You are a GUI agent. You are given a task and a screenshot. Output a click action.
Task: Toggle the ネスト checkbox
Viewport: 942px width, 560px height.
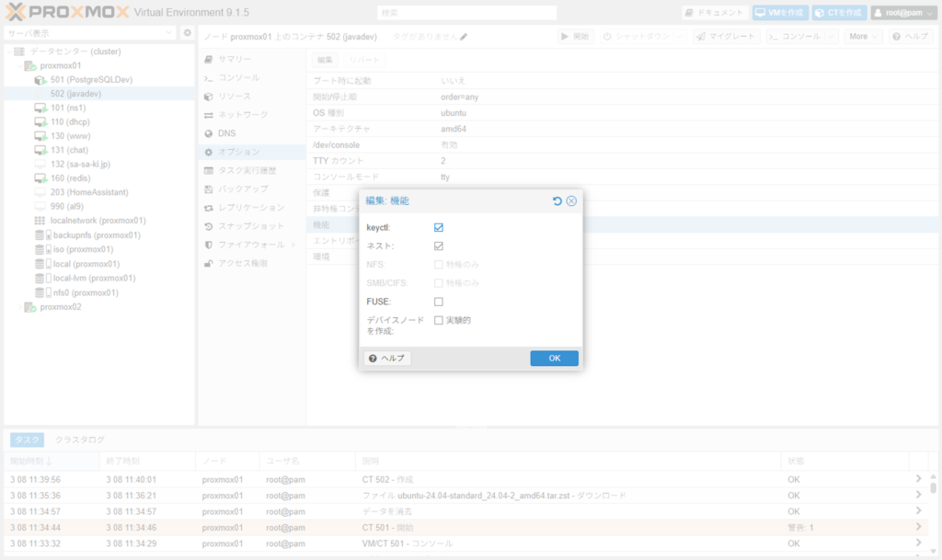click(439, 246)
